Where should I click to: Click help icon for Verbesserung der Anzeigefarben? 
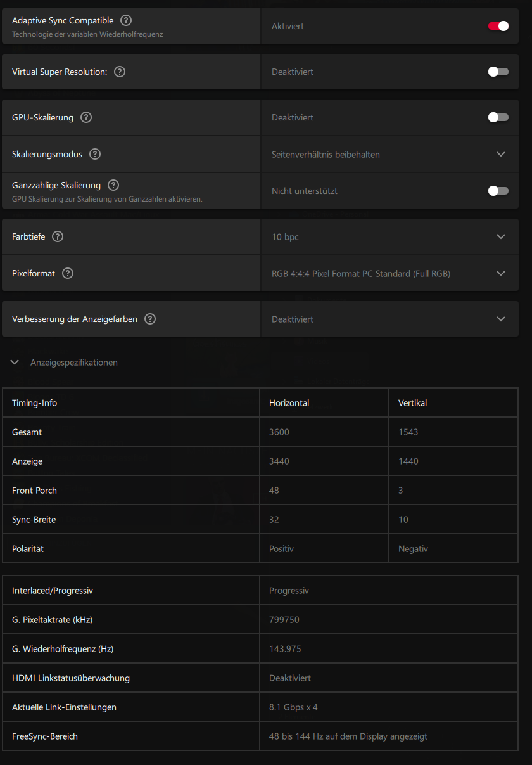(x=150, y=319)
